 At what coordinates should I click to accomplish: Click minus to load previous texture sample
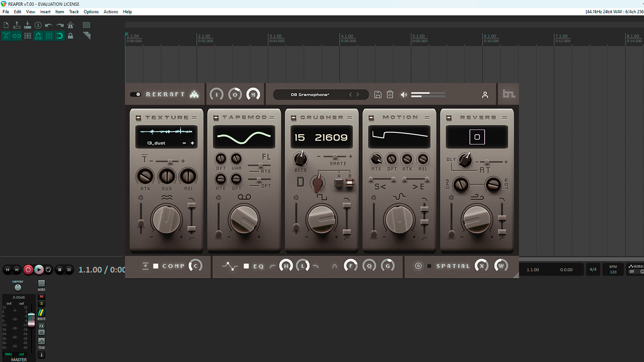pos(184,143)
